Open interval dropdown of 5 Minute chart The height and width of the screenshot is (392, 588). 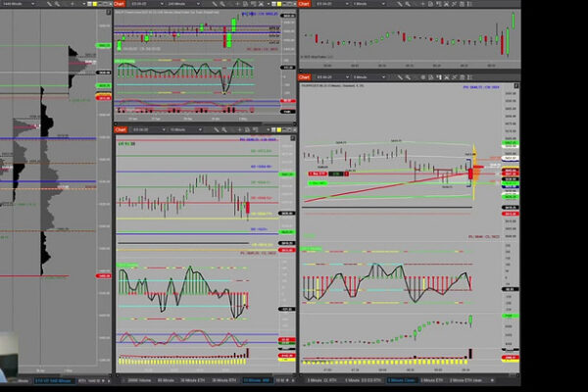click(369, 76)
